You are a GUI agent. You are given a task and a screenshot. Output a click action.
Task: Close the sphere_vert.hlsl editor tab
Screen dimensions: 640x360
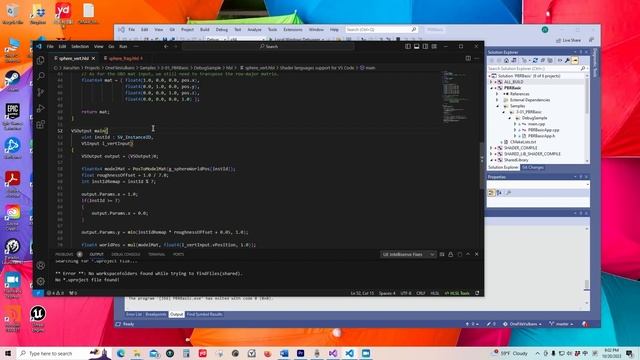coord(93,58)
